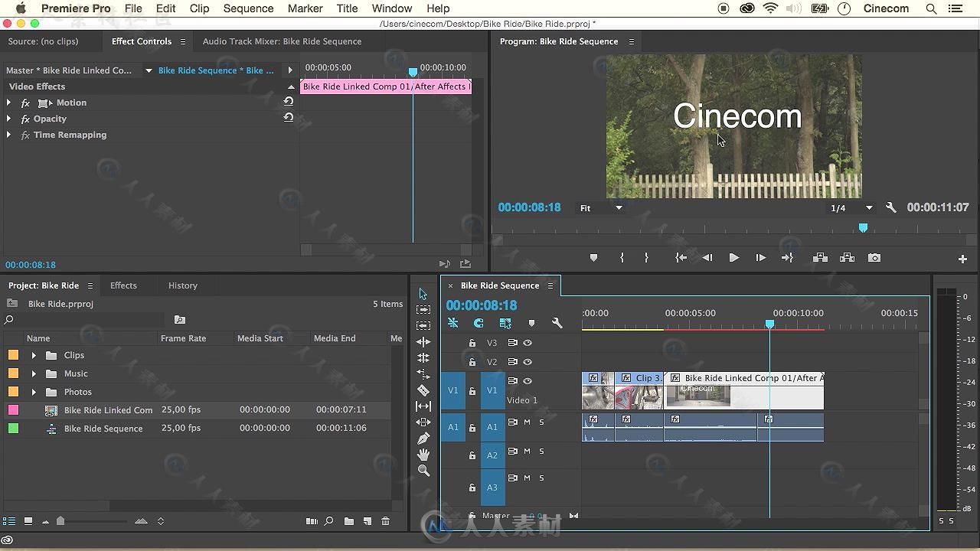Expand the Opacity effect properties

(x=8, y=119)
